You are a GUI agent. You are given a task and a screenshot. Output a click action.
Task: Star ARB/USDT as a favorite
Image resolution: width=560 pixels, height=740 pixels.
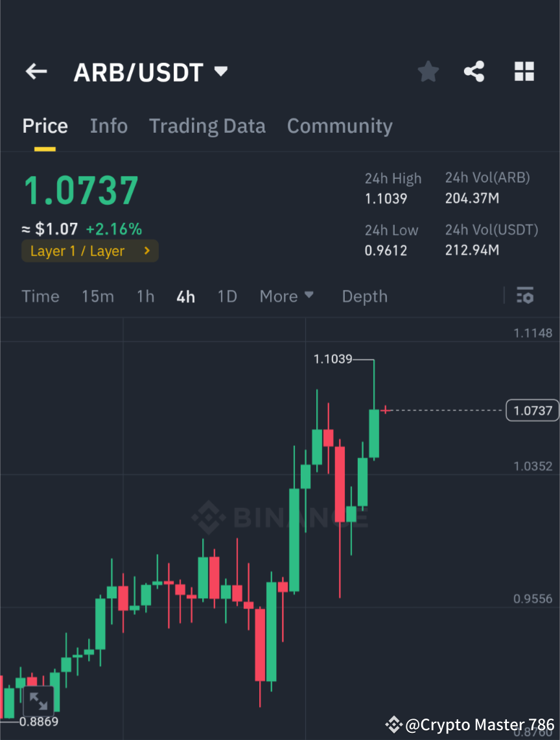tap(428, 71)
